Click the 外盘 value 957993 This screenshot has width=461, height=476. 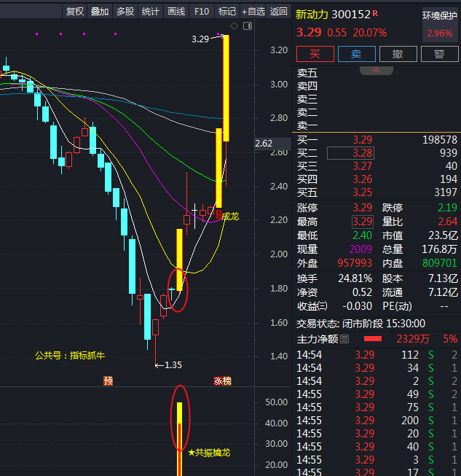click(x=355, y=263)
